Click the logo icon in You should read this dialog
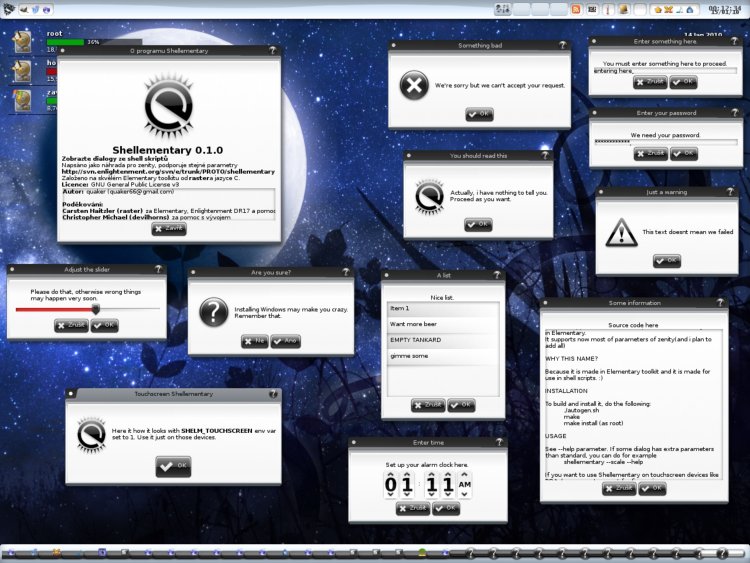 click(429, 196)
